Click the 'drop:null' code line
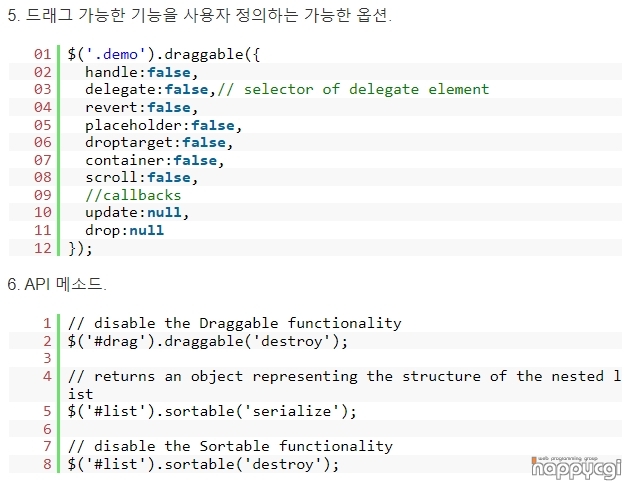The height and width of the screenshot is (489, 632). click(124, 230)
